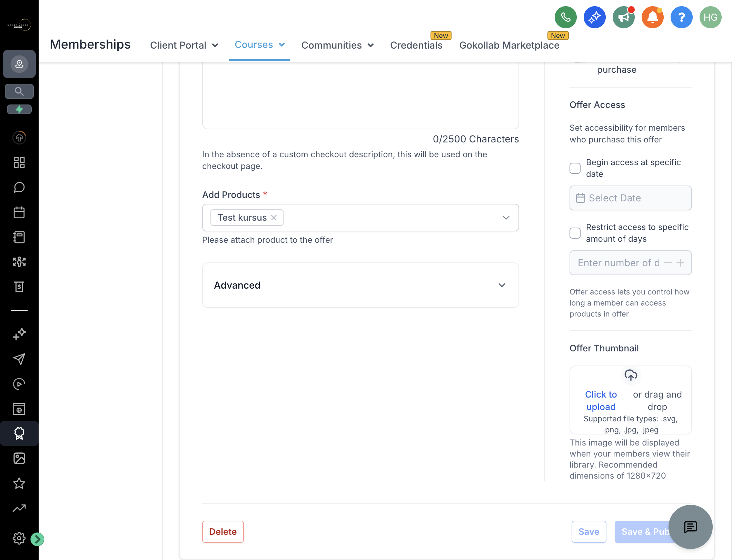Screen dimensions: 732x560
Task: Click the Select Date field
Action: click(631, 198)
